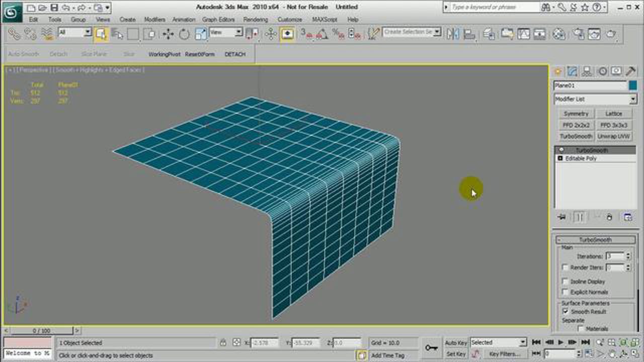Screen dimensions: 644x362
Task: Click the Render teapot icon
Action: pos(610,34)
